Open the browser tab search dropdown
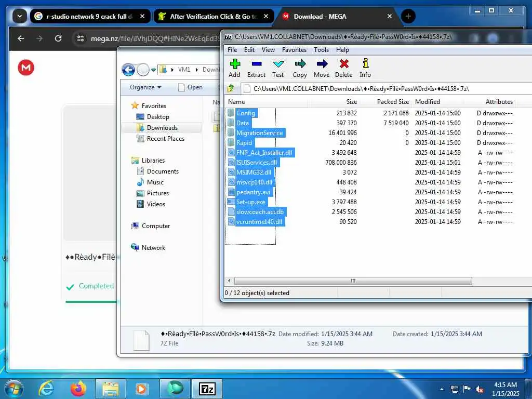 pyautogui.click(x=20, y=16)
